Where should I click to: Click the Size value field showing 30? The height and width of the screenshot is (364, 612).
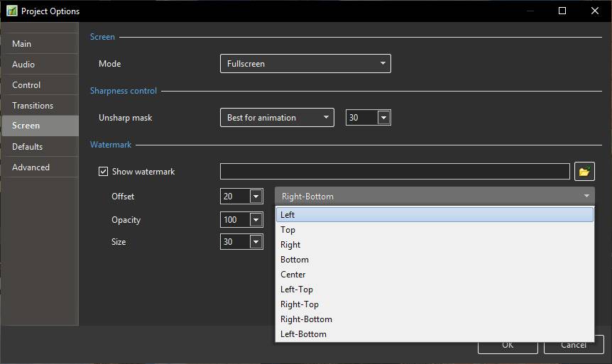(235, 242)
